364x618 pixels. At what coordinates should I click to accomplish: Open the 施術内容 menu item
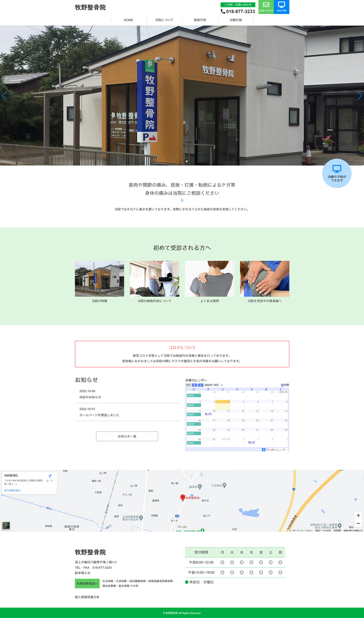coord(200,20)
